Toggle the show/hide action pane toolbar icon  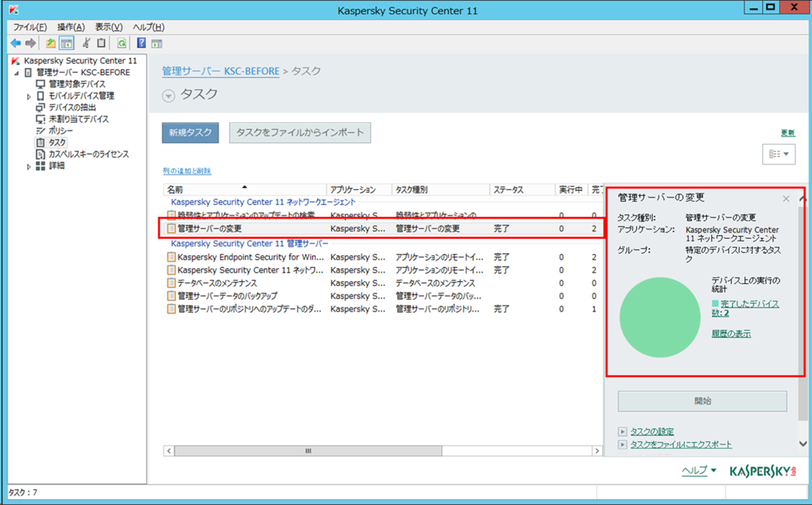[x=156, y=43]
